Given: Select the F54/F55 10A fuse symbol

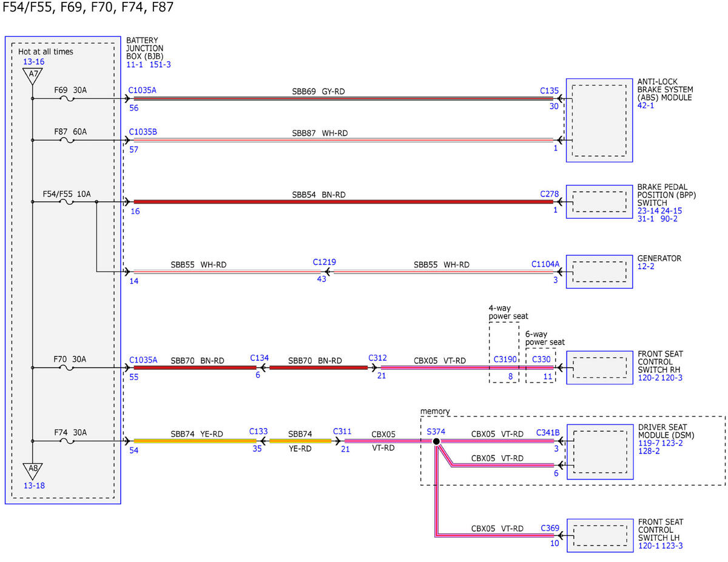Looking at the screenshot, I should point(69,202).
